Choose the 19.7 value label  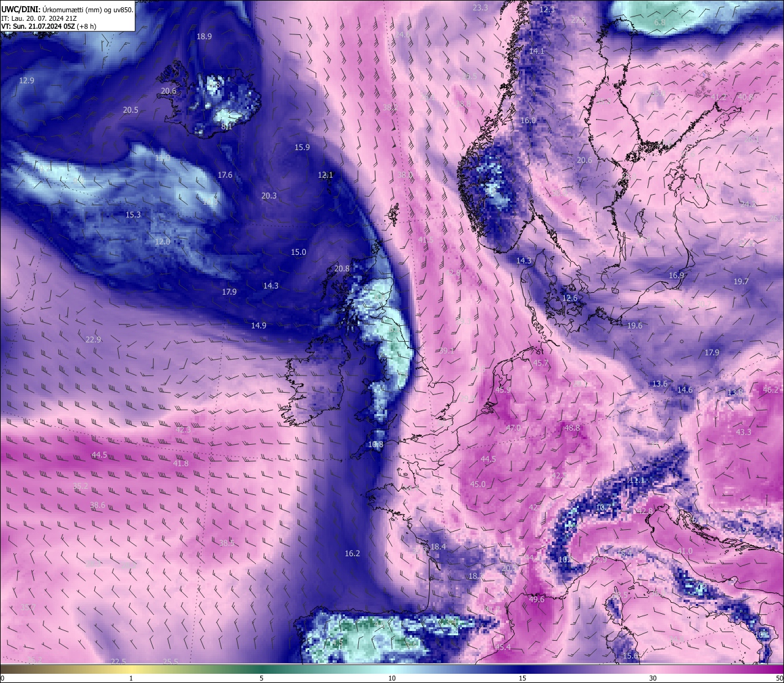pyautogui.click(x=741, y=281)
